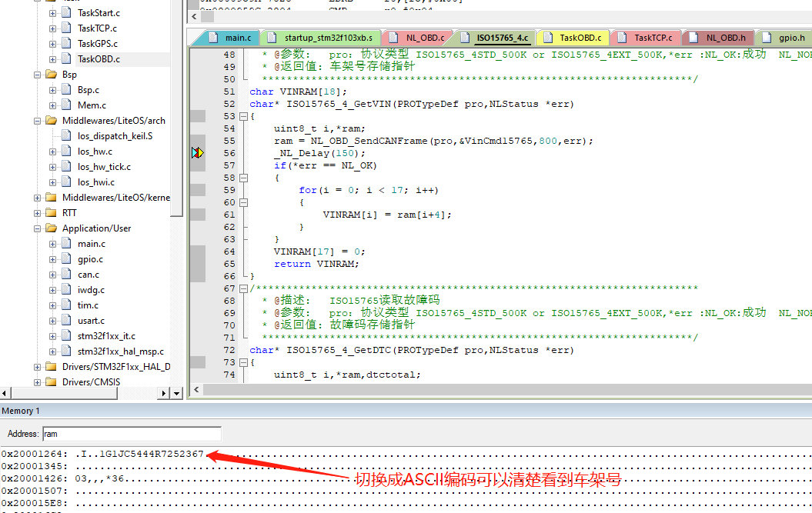This screenshot has height=513, width=812.
Task: Click the current-line debug arrow at line 56
Action: click(x=198, y=153)
